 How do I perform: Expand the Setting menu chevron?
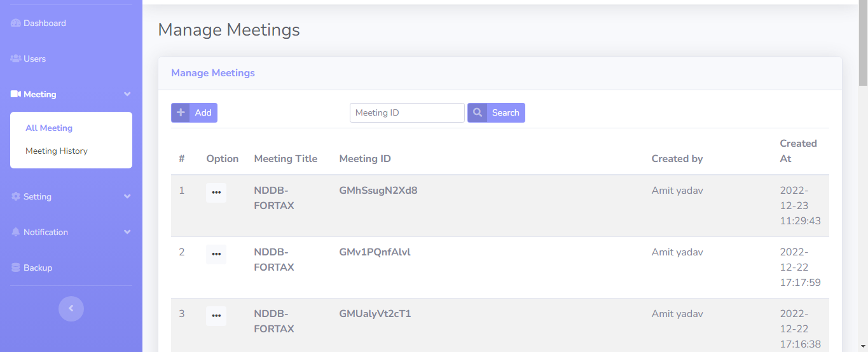[127, 197]
